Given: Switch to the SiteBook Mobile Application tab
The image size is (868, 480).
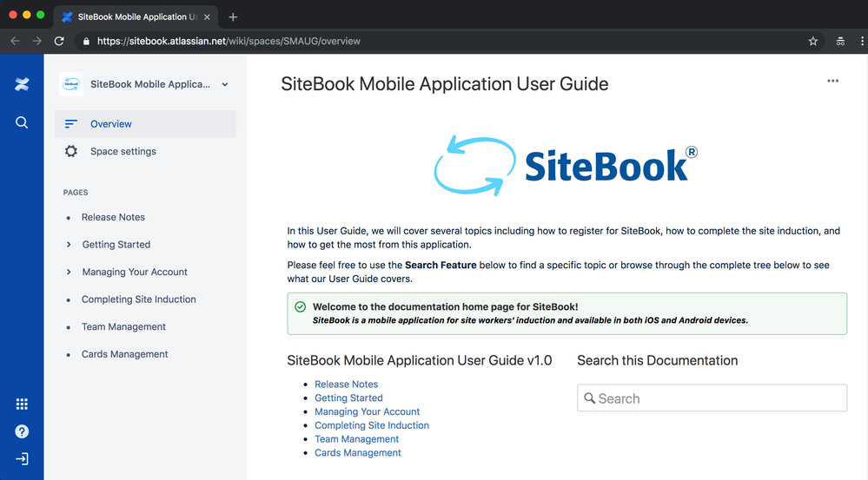Looking at the screenshot, I should point(136,17).
